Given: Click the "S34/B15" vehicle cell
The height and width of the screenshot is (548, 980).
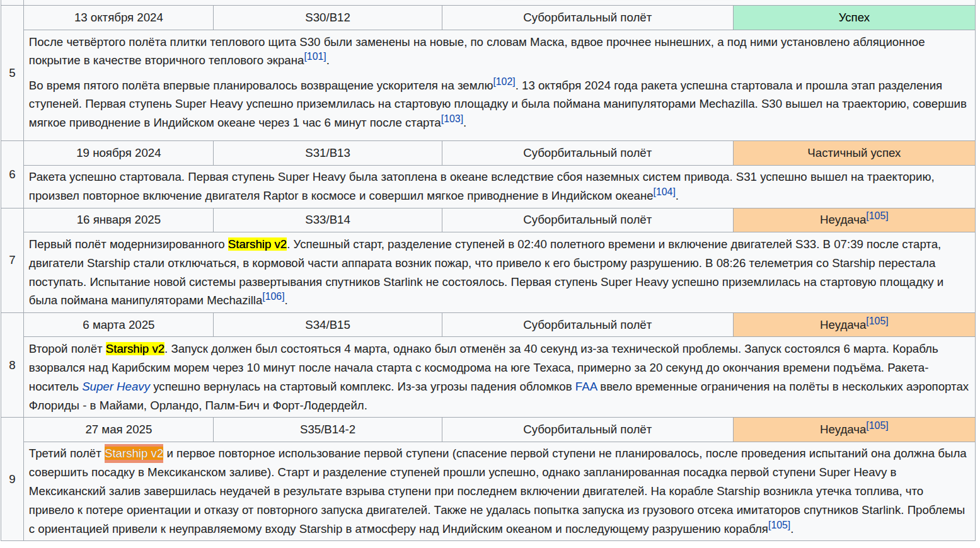Looking at the screenshot, I should pos(328,325).
